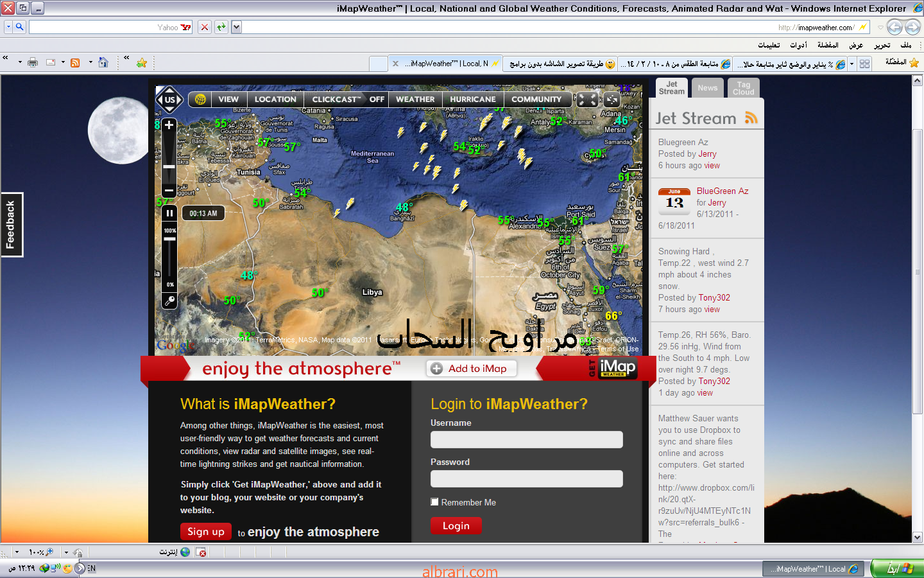
Task: Toggle the Remember Me checkbox
Action: 434,502
